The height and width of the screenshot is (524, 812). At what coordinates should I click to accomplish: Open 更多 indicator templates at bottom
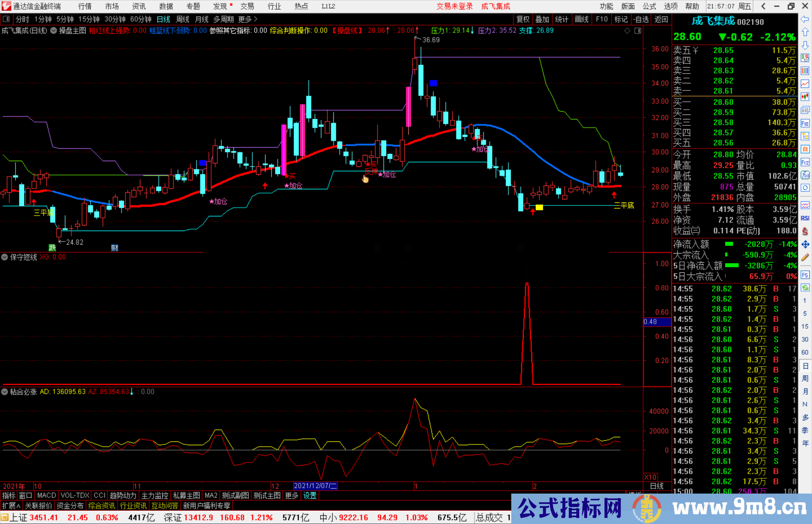pyautogui.click(x=291, y=495)
